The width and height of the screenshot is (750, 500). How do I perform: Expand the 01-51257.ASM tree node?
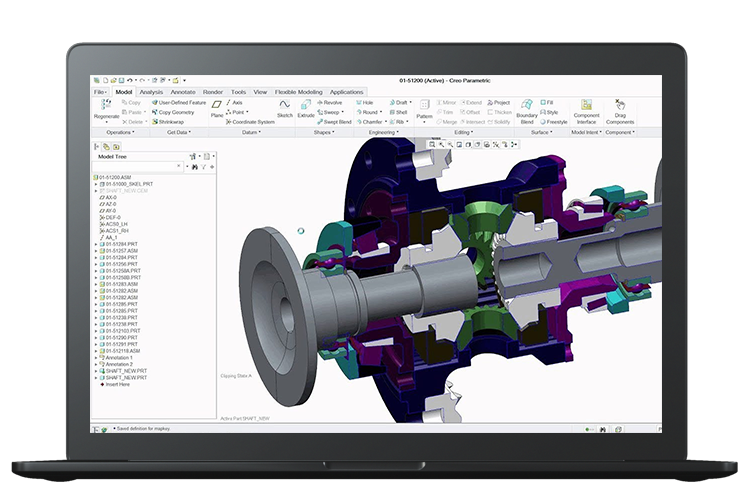click(x=96, y=251)
